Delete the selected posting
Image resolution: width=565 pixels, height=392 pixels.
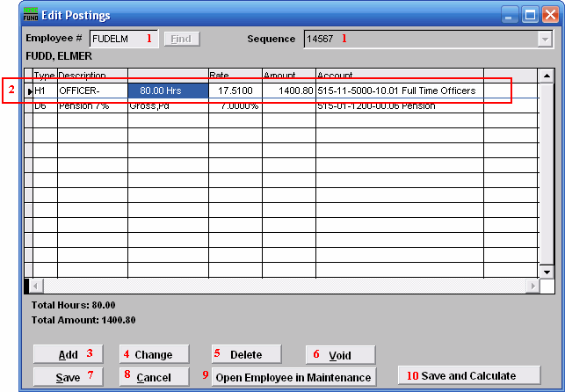248,354
